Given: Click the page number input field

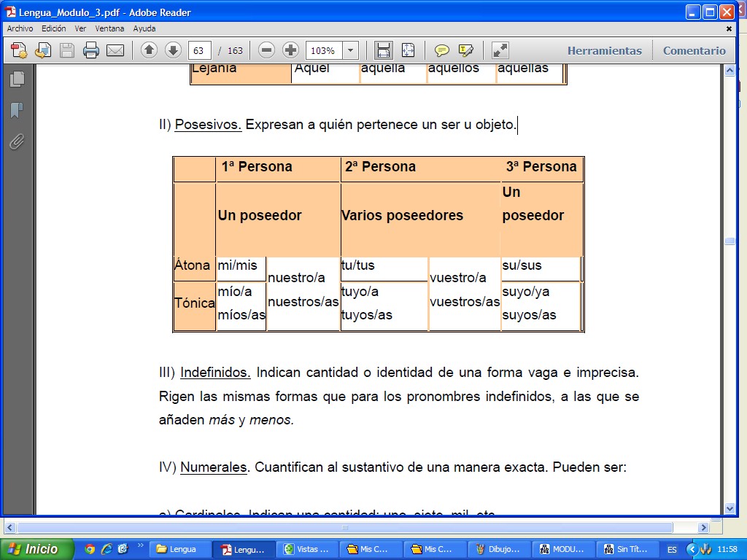Looking at the screenshot, I should tap(200, 50).
